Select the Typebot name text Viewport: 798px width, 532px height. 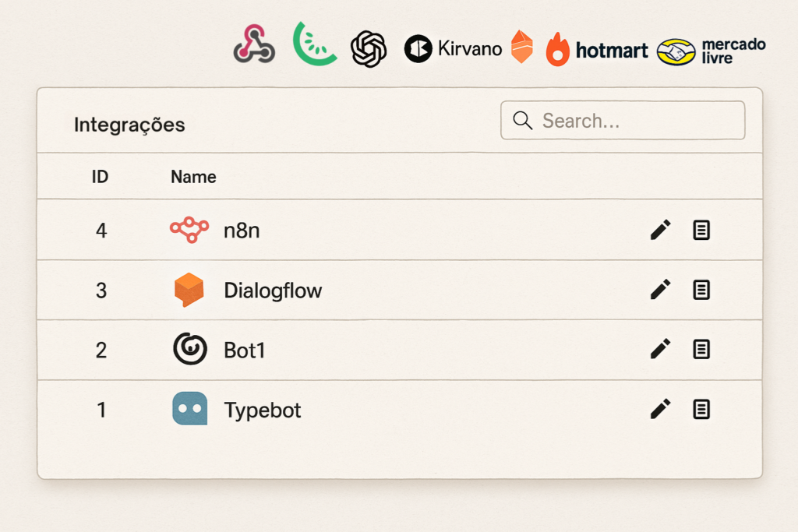[x=263, y=410]
